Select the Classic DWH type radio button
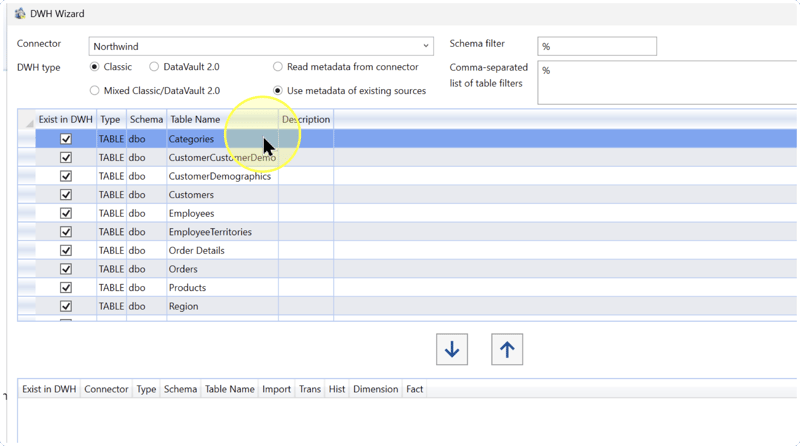 point(94,67)
